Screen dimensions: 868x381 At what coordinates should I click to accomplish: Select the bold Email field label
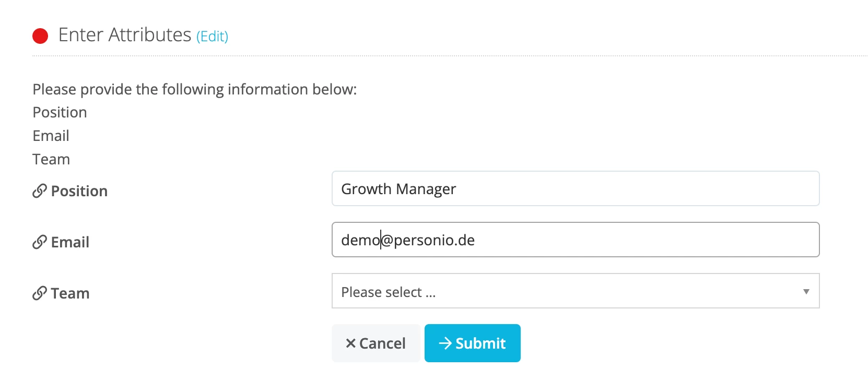[70, 242]
